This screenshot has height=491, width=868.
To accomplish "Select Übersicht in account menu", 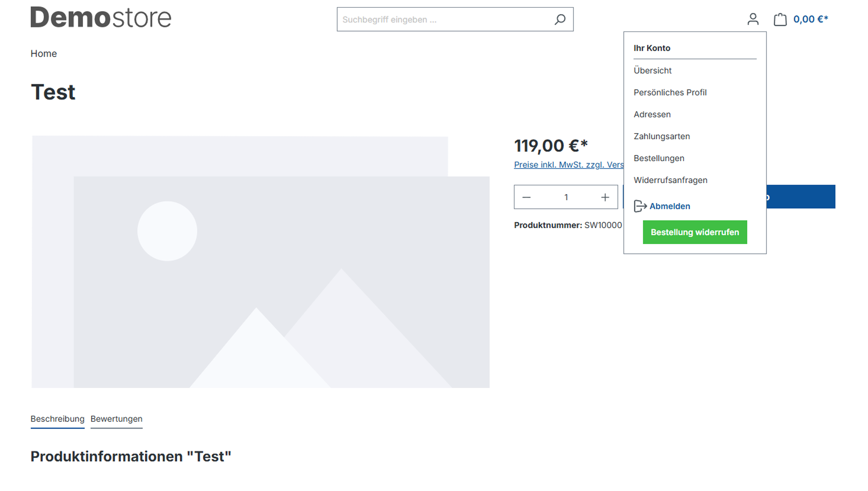I will (x=653, y=70).
